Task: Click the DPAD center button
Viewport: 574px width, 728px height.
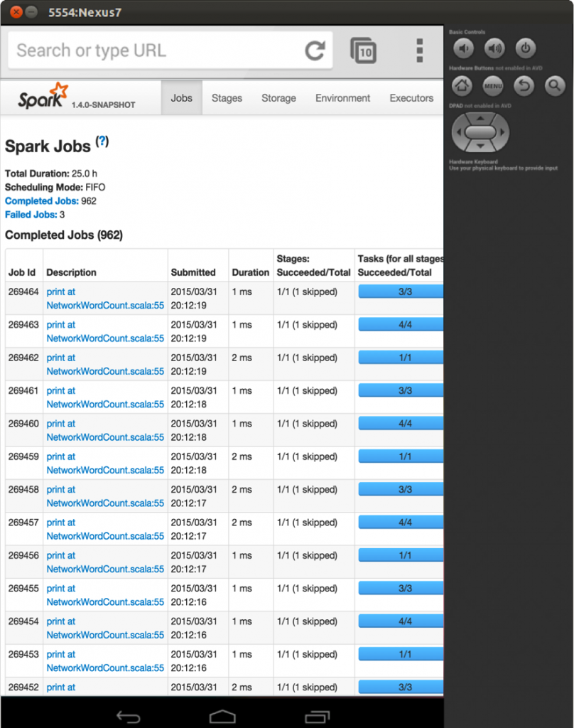Action: [x=480, y=132]
